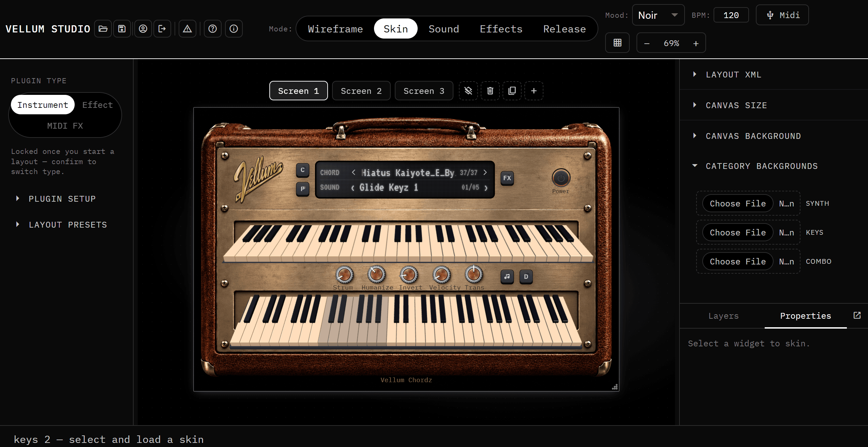This screenshot has width=868, height=447.
Task: Click the hide-screen crossed brush icon
Action: [468, 91]
